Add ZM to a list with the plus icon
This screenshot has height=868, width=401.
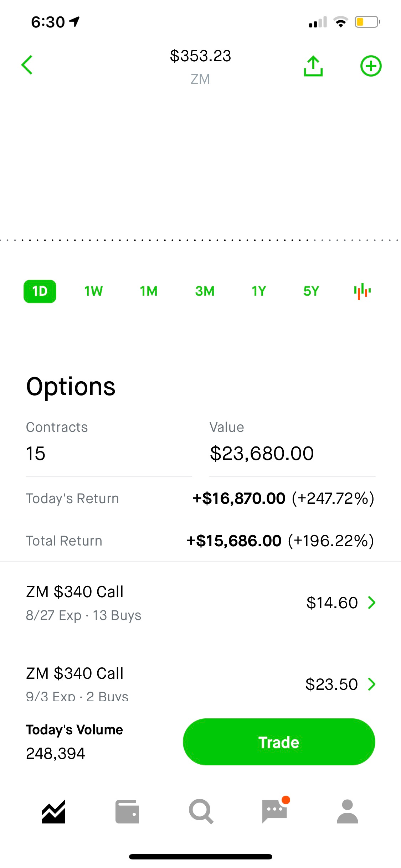coord(371,66)
